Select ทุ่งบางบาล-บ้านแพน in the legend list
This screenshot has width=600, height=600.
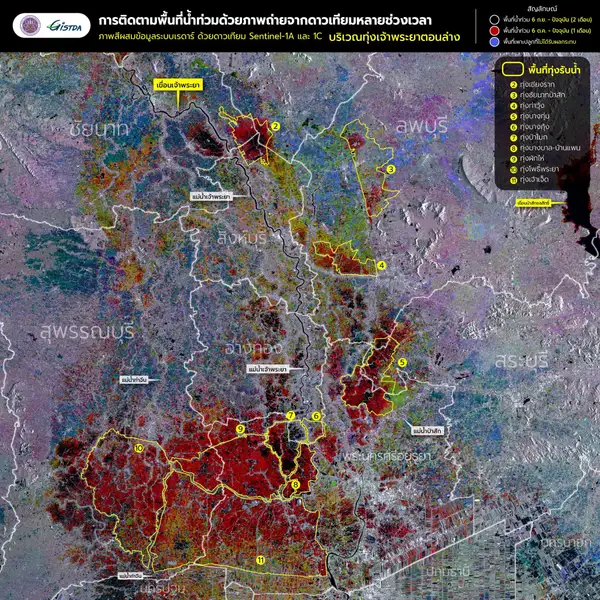[545, 149]
